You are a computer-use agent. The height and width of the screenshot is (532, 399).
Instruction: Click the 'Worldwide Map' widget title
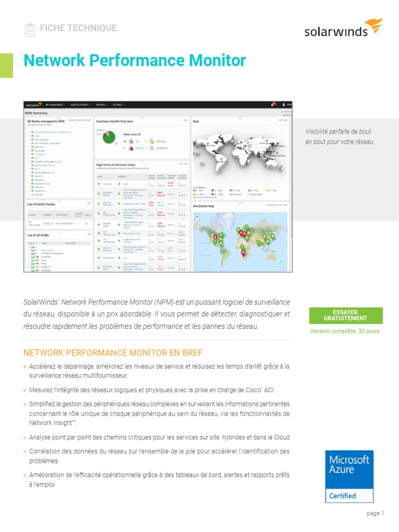tap(204, 206)
